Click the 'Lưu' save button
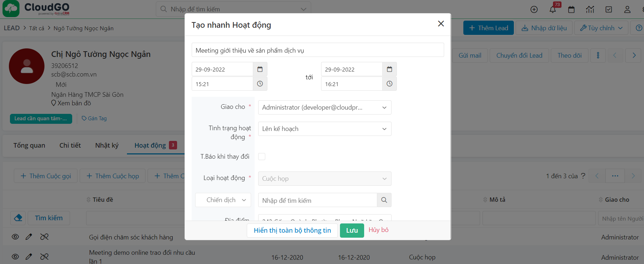 tap(352, 230)
